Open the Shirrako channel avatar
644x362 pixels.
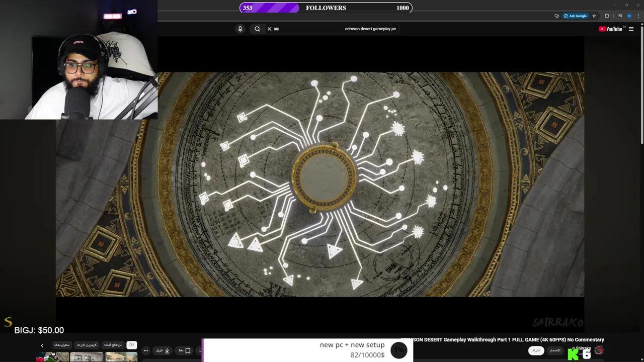pyautogui.click(x=599, y=350)
